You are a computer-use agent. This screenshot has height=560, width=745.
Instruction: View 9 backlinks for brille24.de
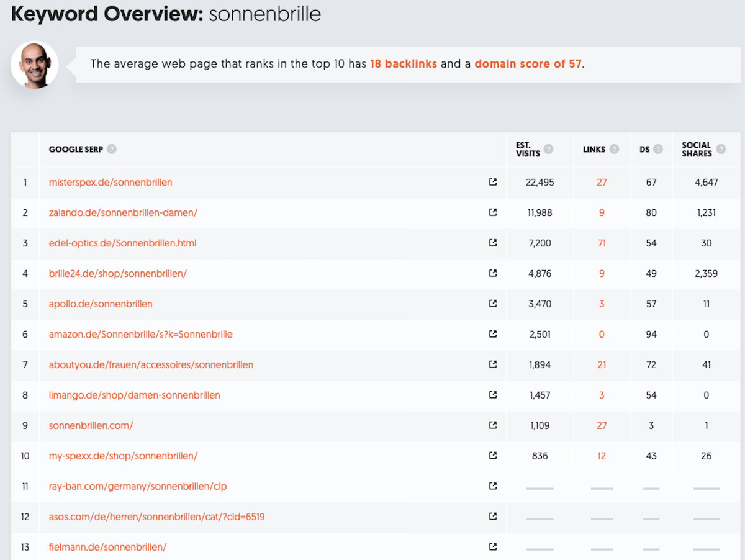(602, 274)
